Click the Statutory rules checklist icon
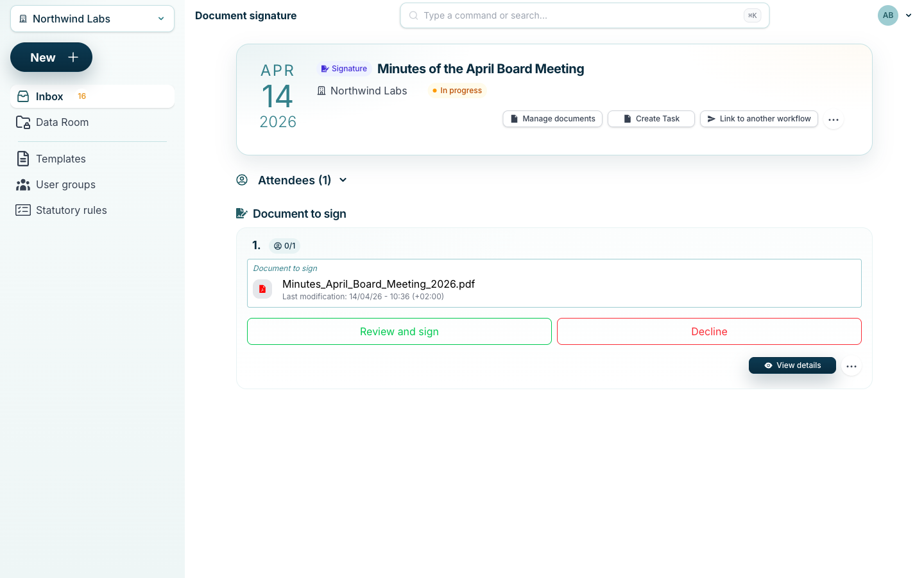 pyautogui.click(x=23, y=210)
